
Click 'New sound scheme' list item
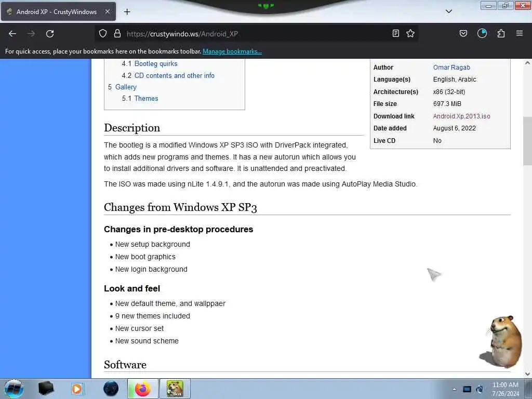147,341
